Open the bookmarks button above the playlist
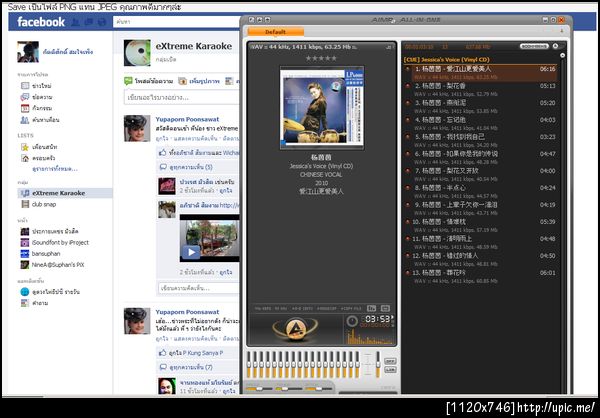 click(534, 46)
